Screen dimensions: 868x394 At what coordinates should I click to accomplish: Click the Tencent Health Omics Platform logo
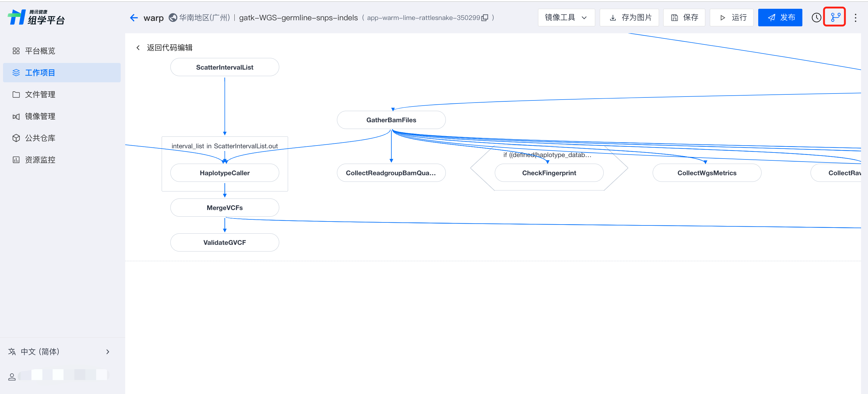click(36, 17)
